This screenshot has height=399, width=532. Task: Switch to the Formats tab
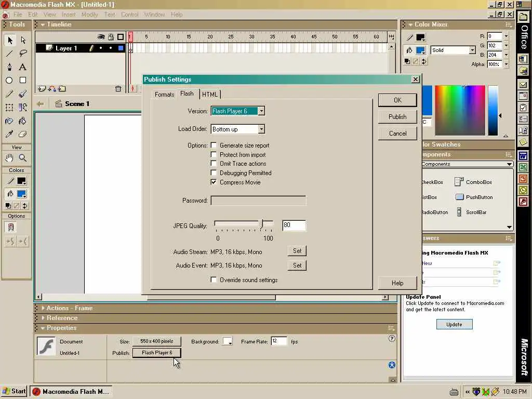coord(164,95)
